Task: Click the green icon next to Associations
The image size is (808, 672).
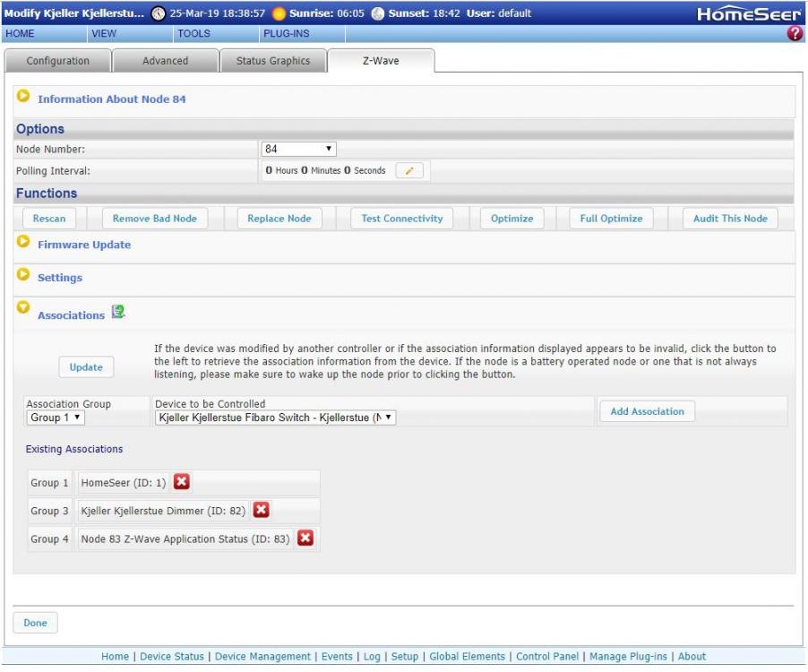Action: 118,313
